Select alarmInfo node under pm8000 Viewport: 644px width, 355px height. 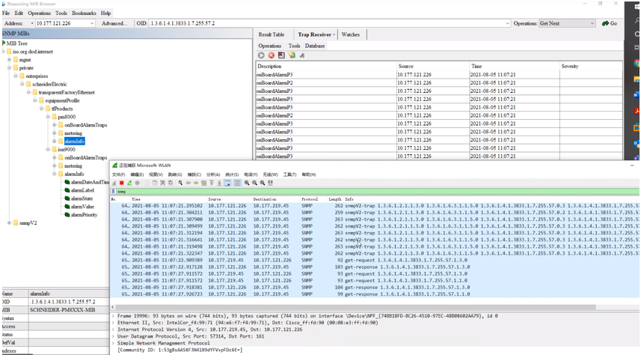74,141
